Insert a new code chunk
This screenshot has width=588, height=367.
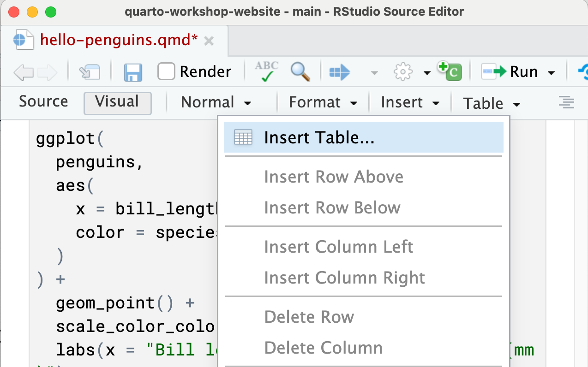450,71
